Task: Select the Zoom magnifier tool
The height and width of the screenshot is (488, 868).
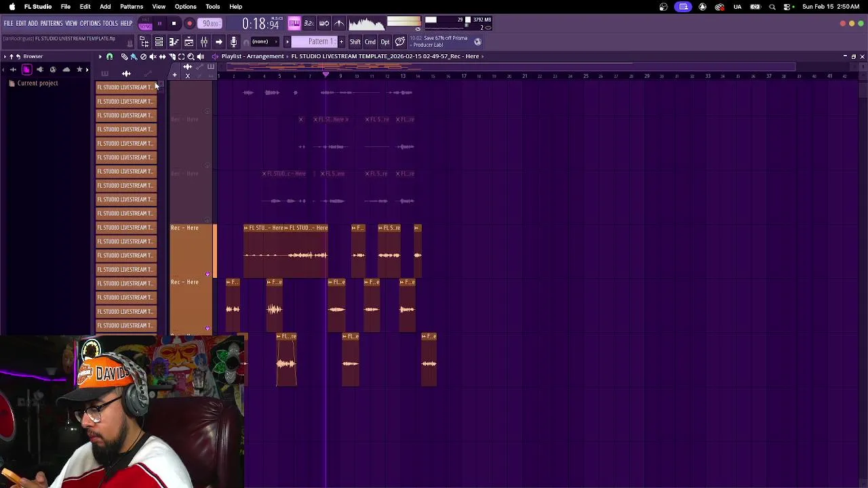Action: [191, 56]
